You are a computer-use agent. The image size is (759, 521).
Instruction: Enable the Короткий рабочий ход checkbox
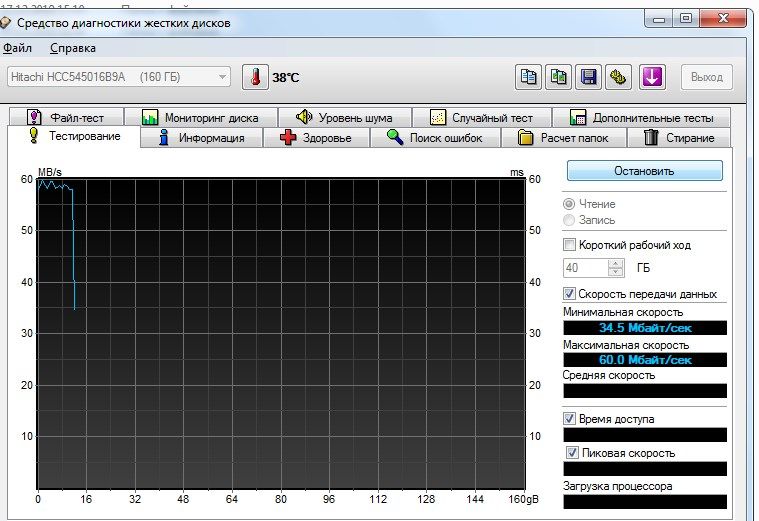(570, 245)
